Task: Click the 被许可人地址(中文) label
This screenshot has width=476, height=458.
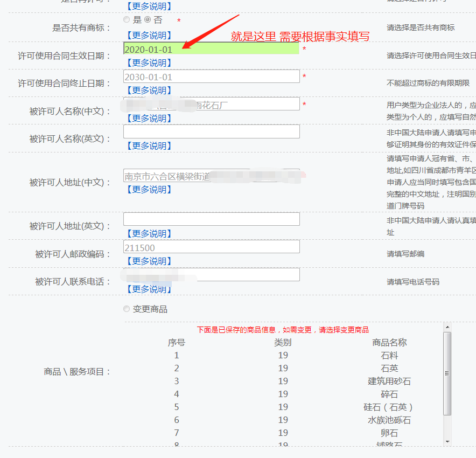Action: (70, 183)
